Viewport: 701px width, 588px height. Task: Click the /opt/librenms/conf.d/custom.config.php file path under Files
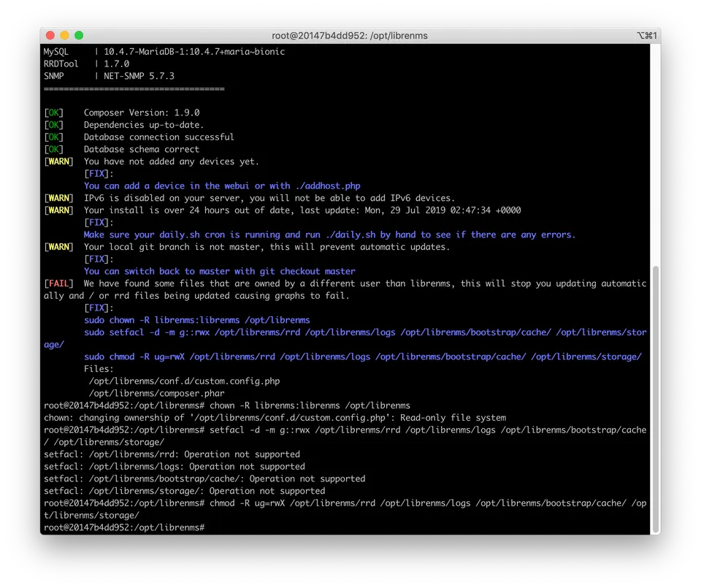[x=184, y=381]
